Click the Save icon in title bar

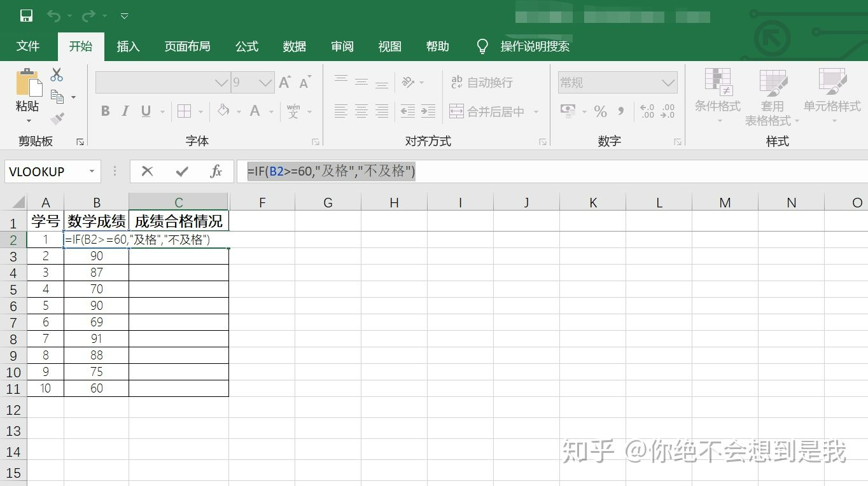26,15
